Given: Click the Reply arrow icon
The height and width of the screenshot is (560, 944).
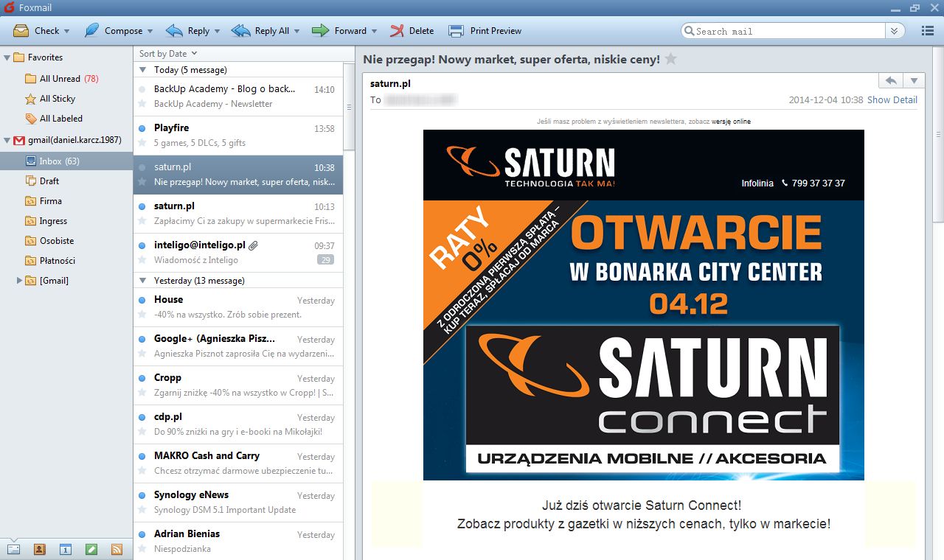Looking at the screenshot, I should (x=174, y=31).
